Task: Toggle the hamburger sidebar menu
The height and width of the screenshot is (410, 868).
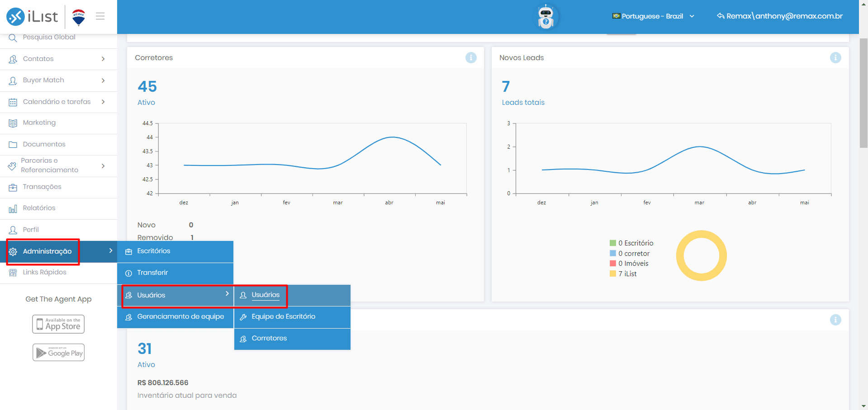Action: click(x=100, y=16)
